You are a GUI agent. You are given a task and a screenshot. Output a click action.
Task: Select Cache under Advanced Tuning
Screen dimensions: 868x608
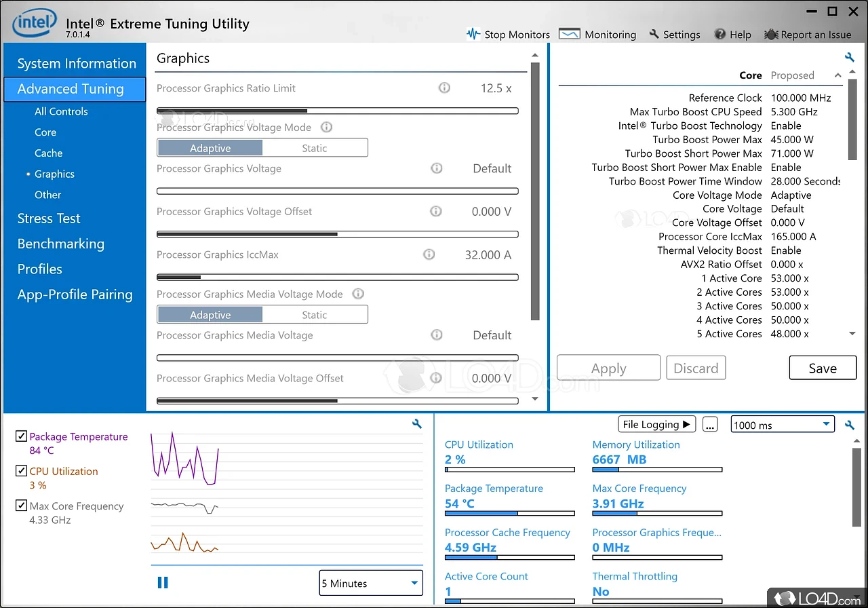48,153
